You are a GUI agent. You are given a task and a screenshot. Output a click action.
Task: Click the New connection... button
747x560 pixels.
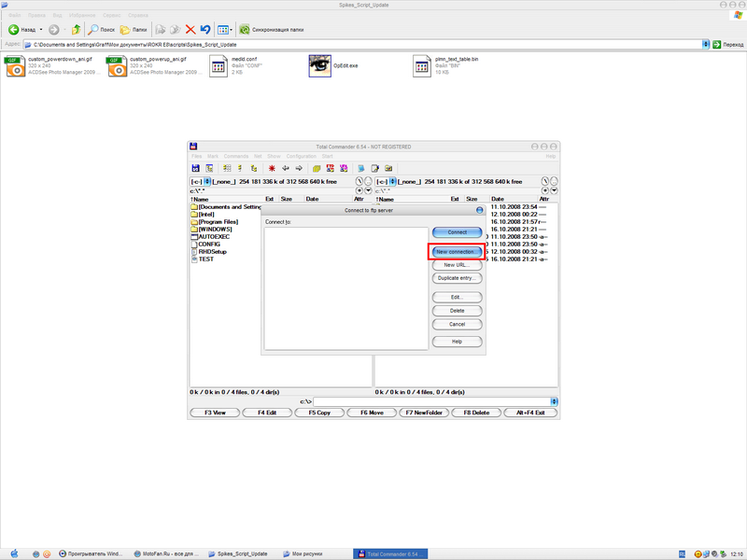457,252
